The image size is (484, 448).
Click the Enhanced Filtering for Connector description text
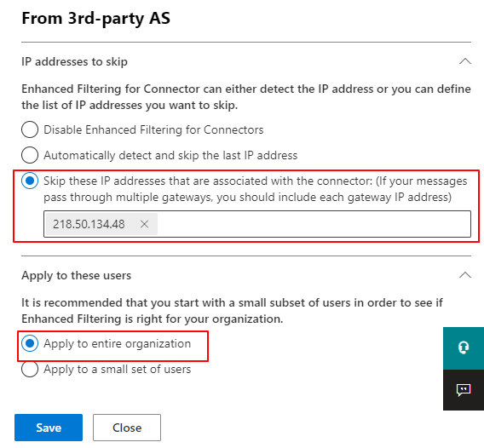pyautogui.click(x=246, y=97)
